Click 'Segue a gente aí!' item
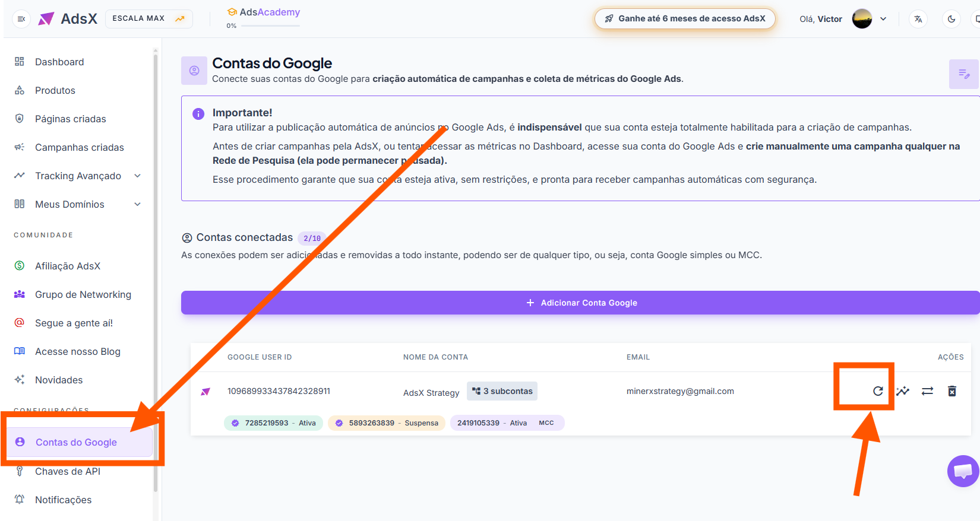Image resolution: width=980 pixels, height=521 pixels. click(74, 323)
